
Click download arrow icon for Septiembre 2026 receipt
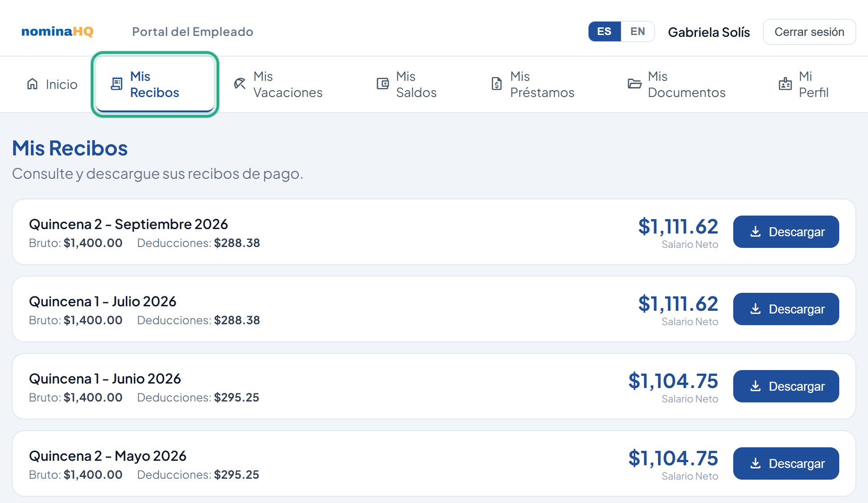pyautogui.click(x=756, y=232)
